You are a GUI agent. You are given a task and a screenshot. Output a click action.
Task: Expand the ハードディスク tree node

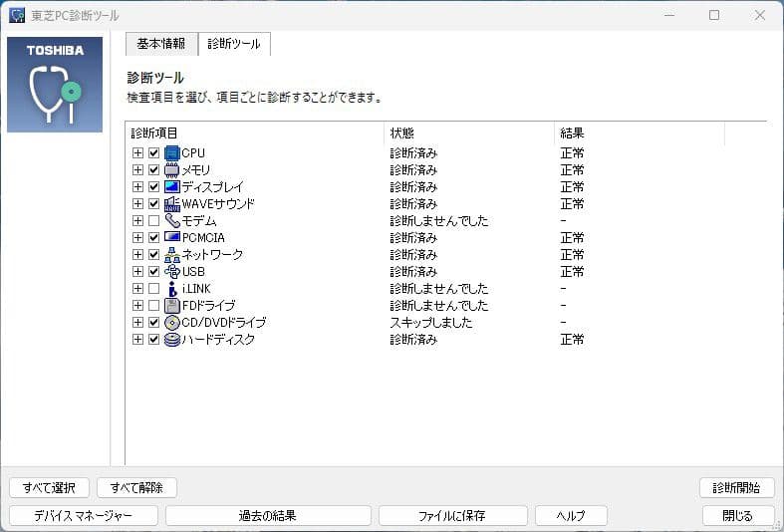(137, 340)
